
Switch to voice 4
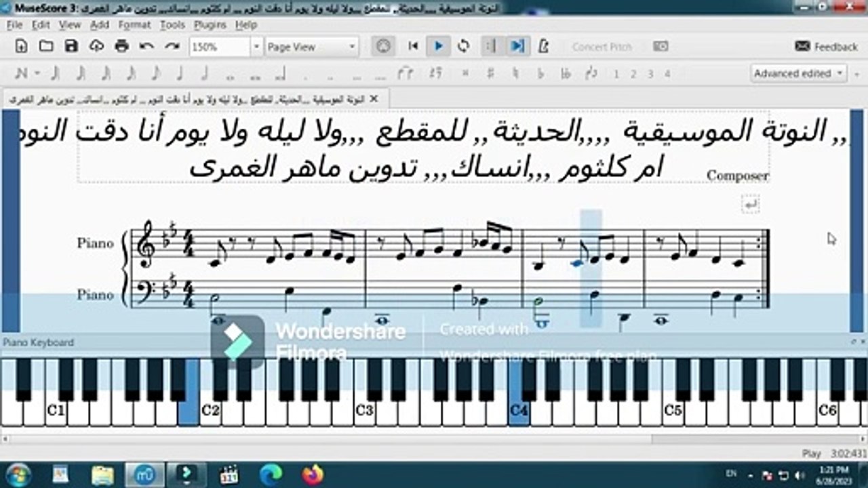click(667, 74)
